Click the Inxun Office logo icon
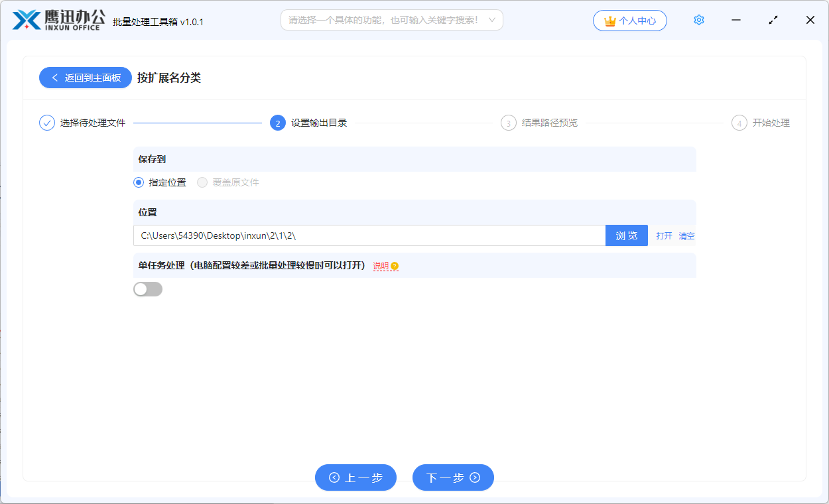This screenshot has width=829, height=504. point(27,21)
